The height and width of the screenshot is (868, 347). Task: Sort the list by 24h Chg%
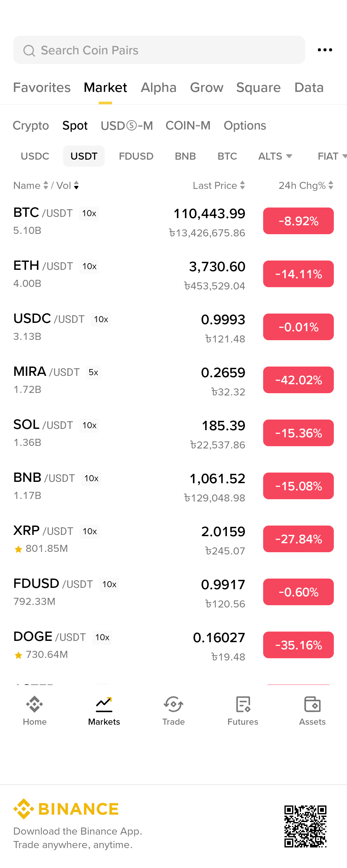[305, 185]
